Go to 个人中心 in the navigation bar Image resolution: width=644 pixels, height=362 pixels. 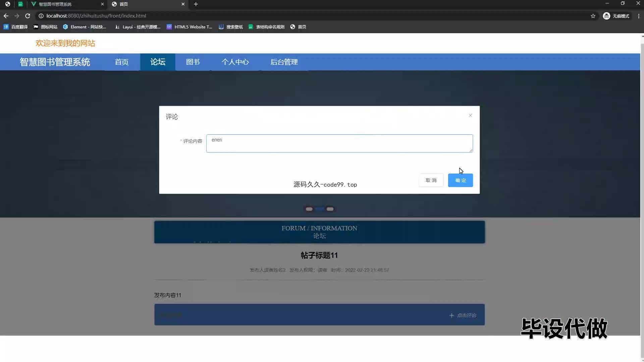tap(235, 62)
